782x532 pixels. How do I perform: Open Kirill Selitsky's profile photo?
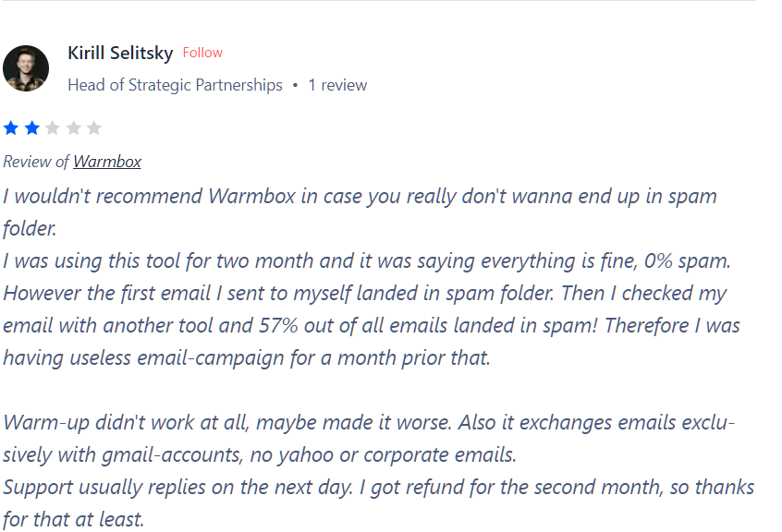(26, 68)
